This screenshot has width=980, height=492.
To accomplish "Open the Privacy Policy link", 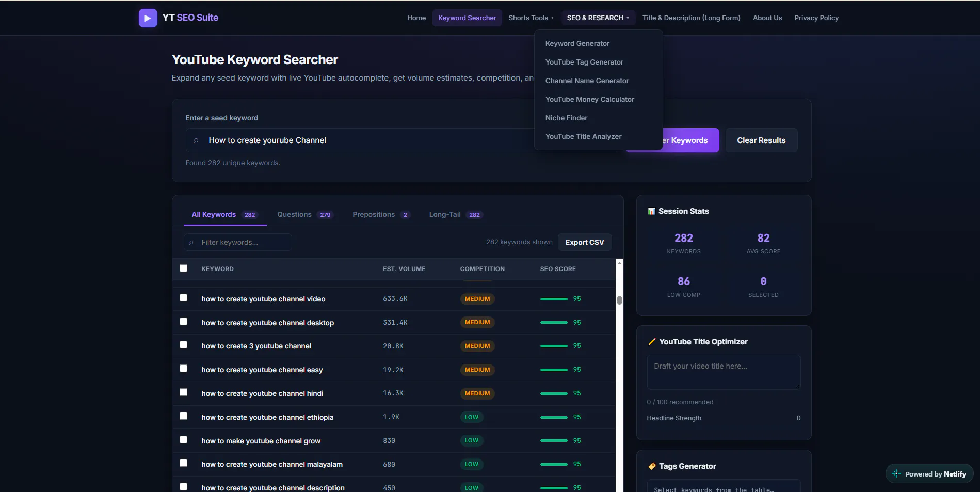I will point(816,18).
